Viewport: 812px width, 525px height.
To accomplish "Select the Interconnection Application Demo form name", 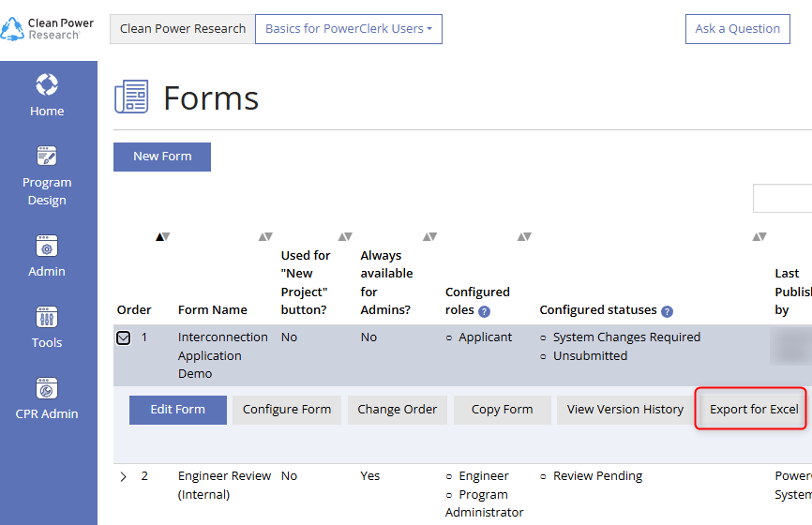I will click(222, 355).
